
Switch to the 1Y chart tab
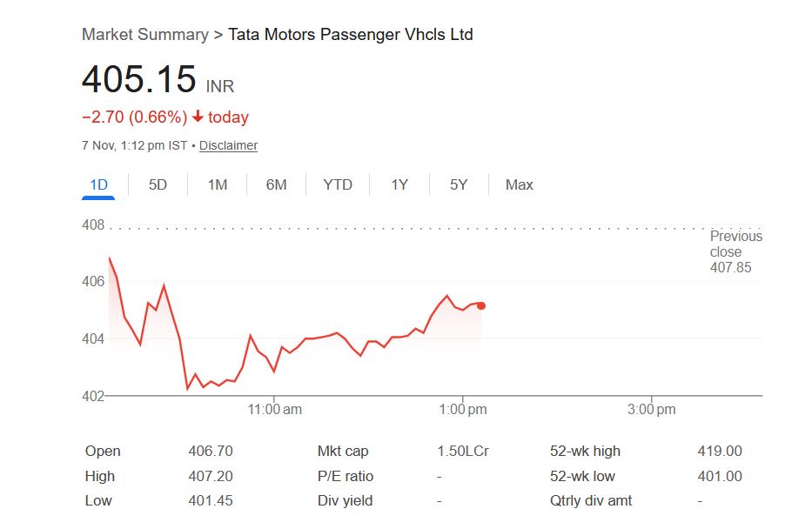(x=399, y=184)
